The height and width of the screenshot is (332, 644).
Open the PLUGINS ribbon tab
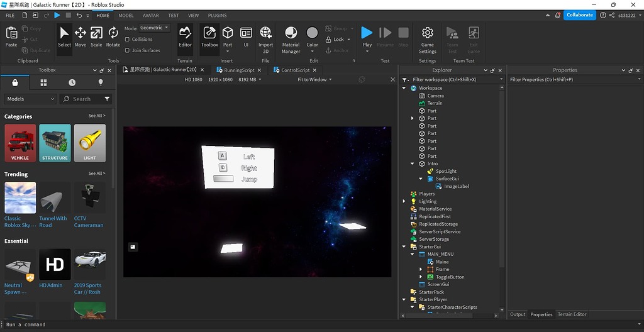(x=218, y=15)
